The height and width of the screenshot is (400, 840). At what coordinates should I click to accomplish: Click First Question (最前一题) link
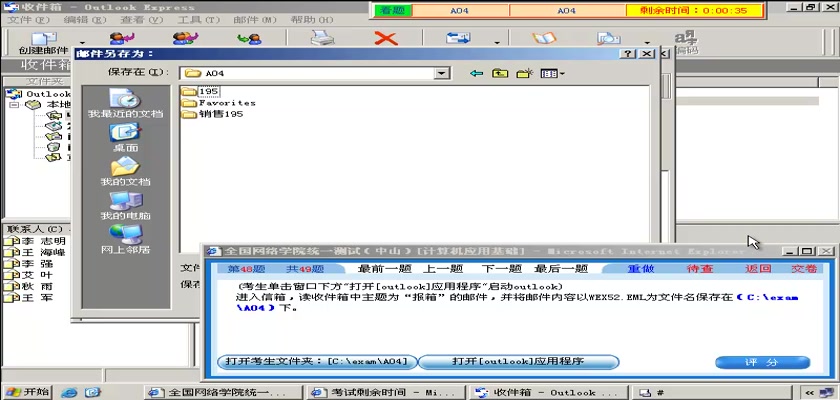point(384,269)
